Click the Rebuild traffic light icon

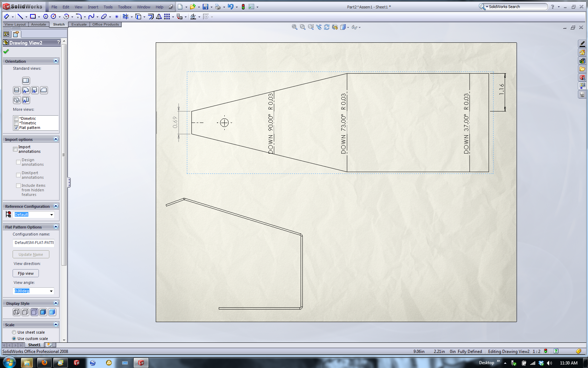click(243, 7)
